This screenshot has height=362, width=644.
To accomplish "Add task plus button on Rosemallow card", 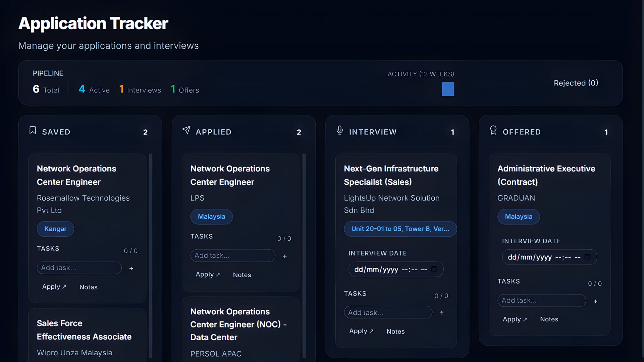I will point(131,268).
